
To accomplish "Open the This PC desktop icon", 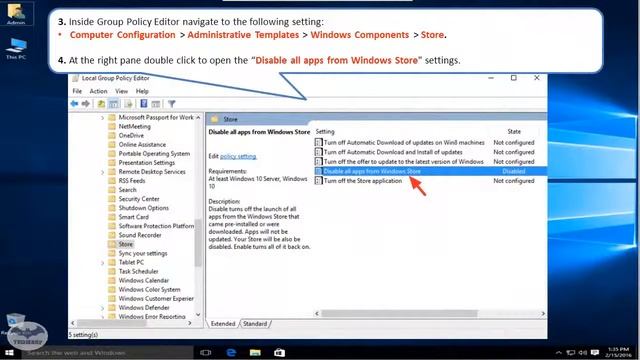I will pos(16,48).
